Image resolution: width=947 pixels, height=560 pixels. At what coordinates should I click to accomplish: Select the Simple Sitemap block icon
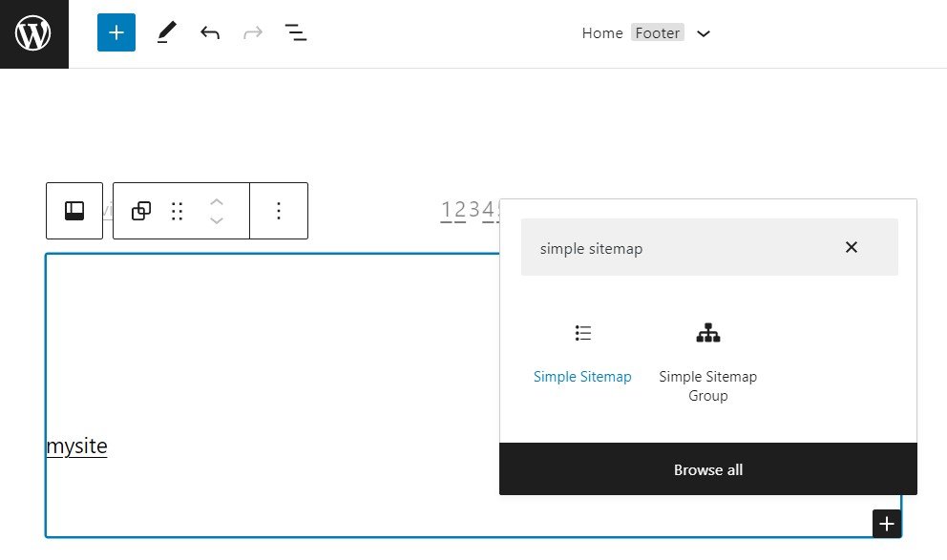pyautogui.click(x=583, y=333)
